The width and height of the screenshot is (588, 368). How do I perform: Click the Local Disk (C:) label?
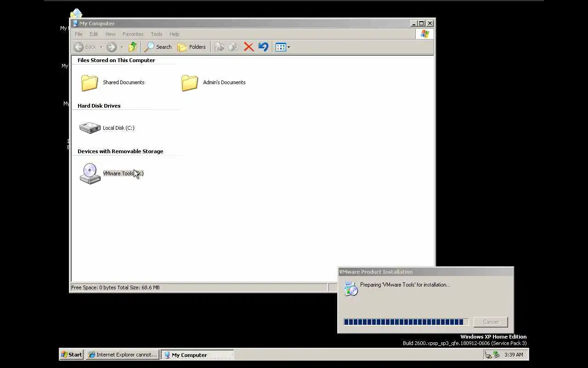click(x=119, y=128)
